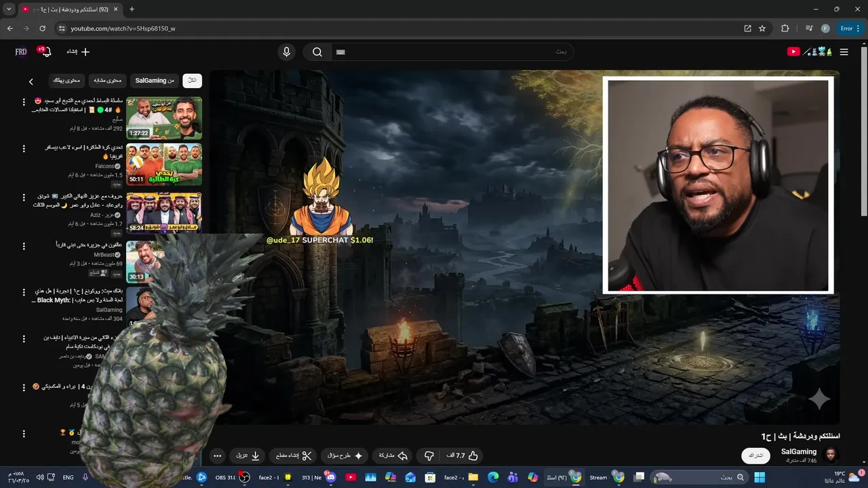Open the tab search dropdown arrow

pos(9,9)
